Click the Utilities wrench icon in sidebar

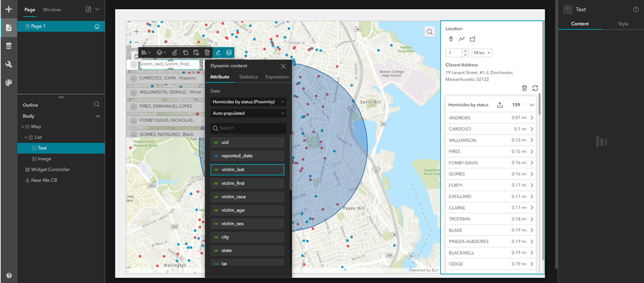tap(8, 64)
